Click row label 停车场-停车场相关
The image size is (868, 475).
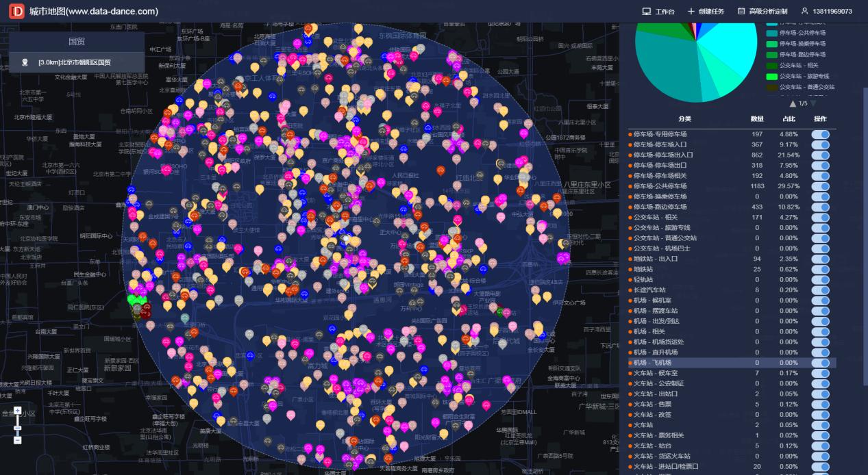point(660,176)
